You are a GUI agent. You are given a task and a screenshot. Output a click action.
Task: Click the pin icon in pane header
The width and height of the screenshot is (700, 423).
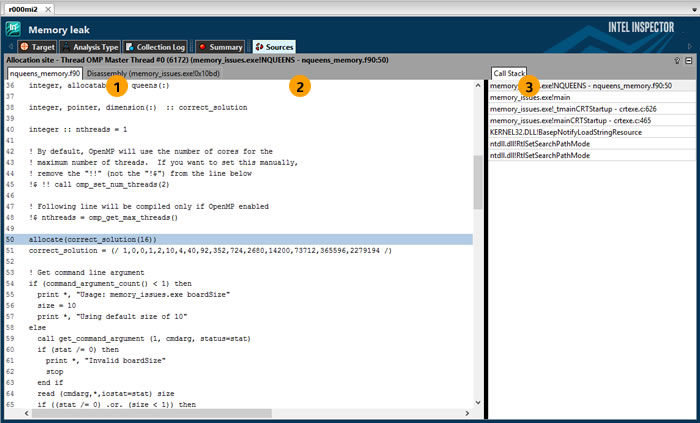pyautogui.click(x=677, y=60)
